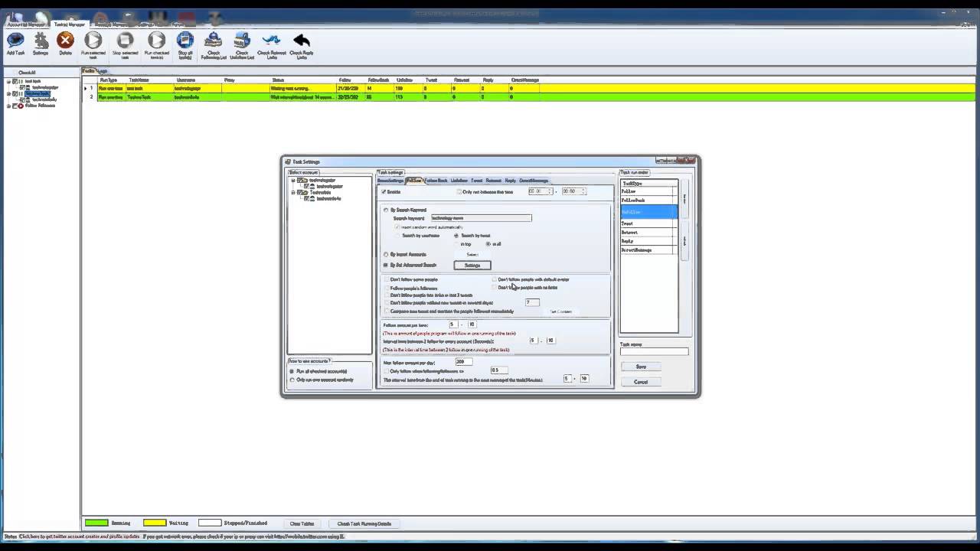Toggle the Enable checkbox on the Follow tab

click(384, 191)
